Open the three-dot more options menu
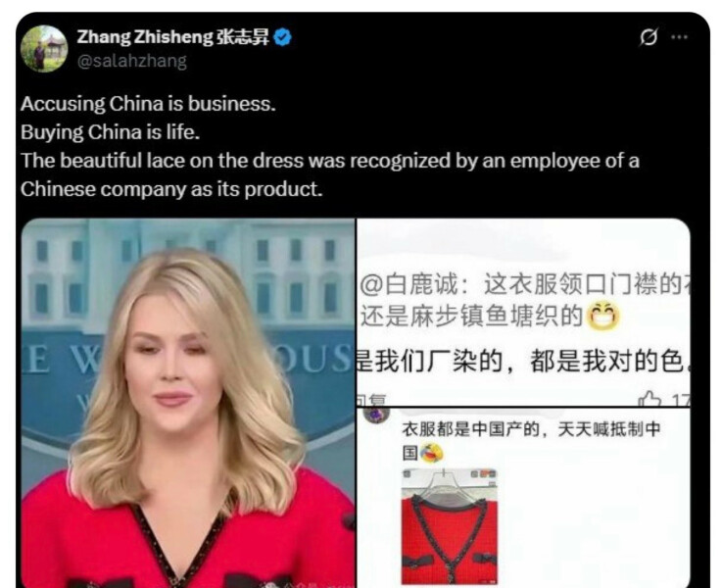The height and width of the screenshot is (588, 721). tap(679, 37)
